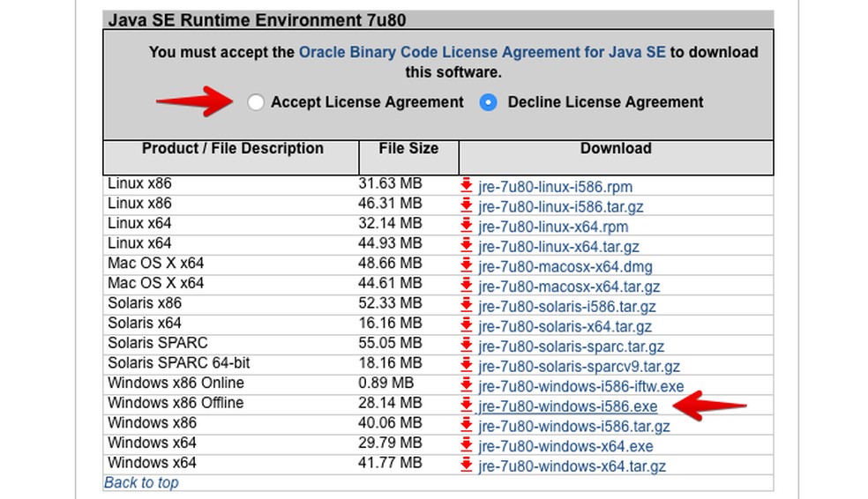This screenshot has height=499, width=868.
Task: Open Oracle Binary Code License Agreement link
Action: 482,52
